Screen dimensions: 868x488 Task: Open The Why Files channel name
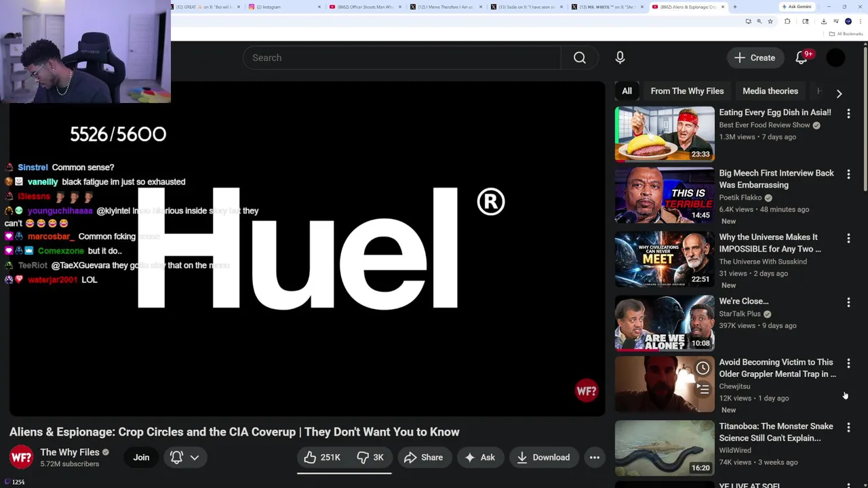coord(70,452)
